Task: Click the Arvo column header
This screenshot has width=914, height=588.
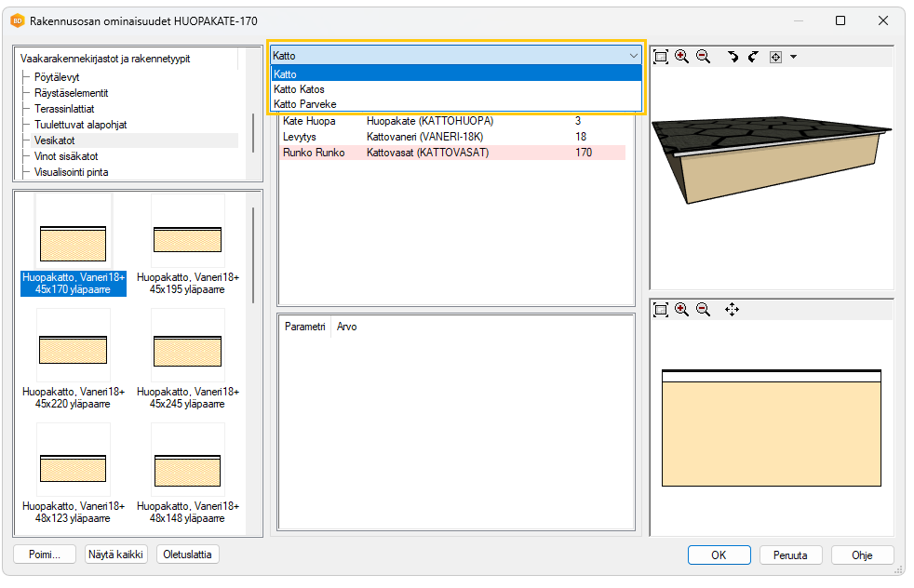Action: (x=347, y=327)
